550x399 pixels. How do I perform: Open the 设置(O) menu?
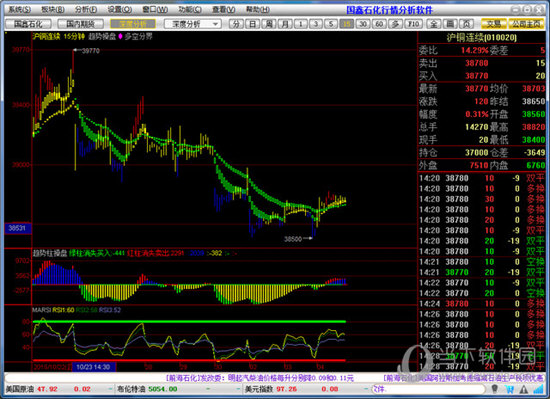[x=120, y=9]
